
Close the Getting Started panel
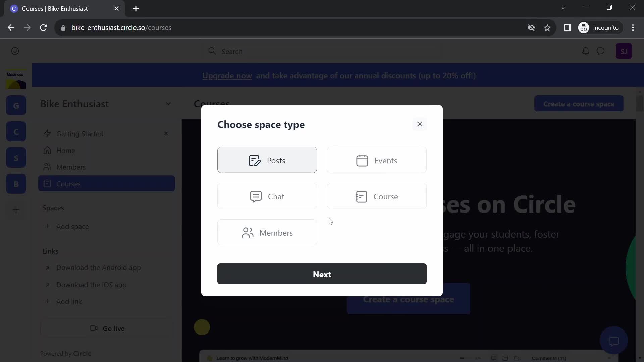pos(167,134)
